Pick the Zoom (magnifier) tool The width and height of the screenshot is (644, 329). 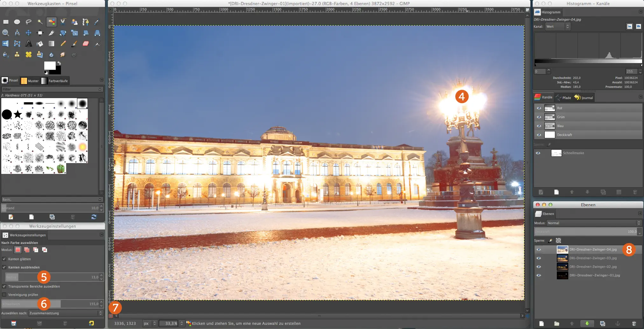coord(5,33)
